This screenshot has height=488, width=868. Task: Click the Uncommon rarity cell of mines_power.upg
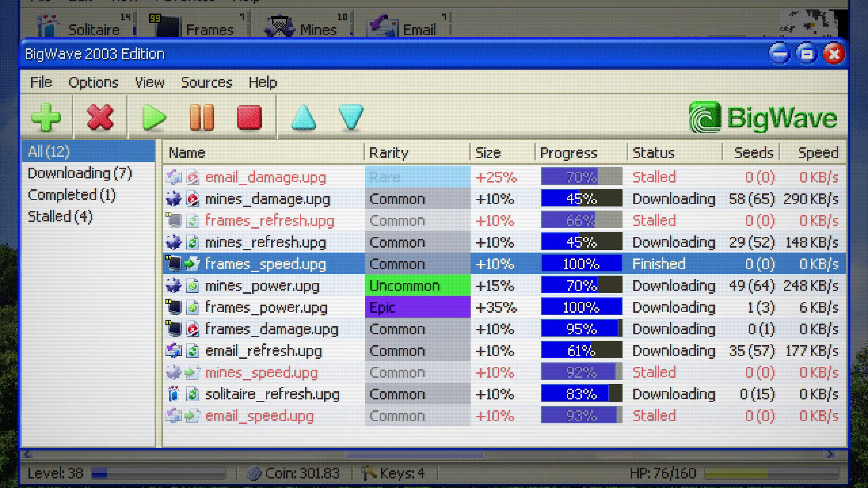click(x=417, y=286)
